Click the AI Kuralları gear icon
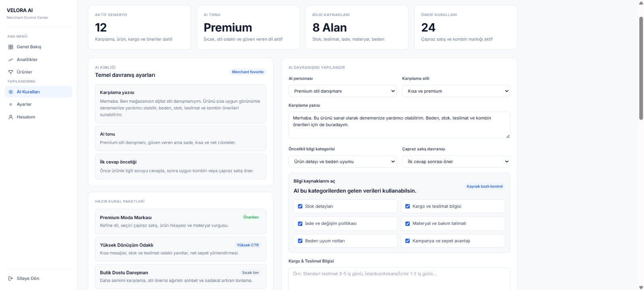The width and height of the screenshot is (644, 290). coord(11,92)
